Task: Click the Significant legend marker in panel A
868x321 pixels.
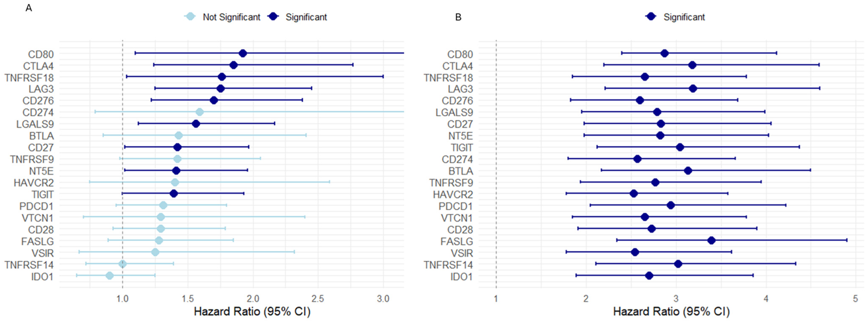Action: [273, 16]
